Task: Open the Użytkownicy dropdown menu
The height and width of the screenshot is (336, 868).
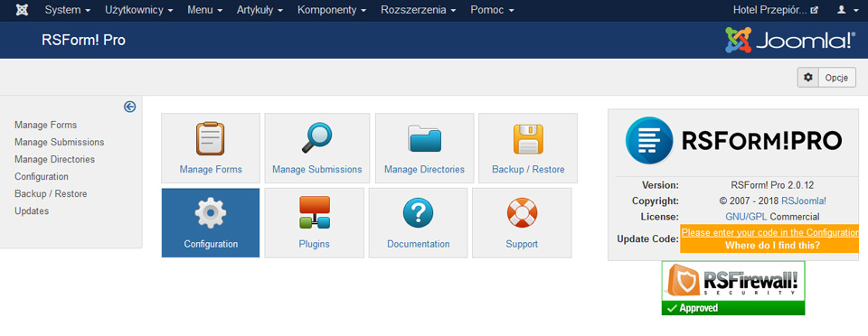Action: [139, 10]
